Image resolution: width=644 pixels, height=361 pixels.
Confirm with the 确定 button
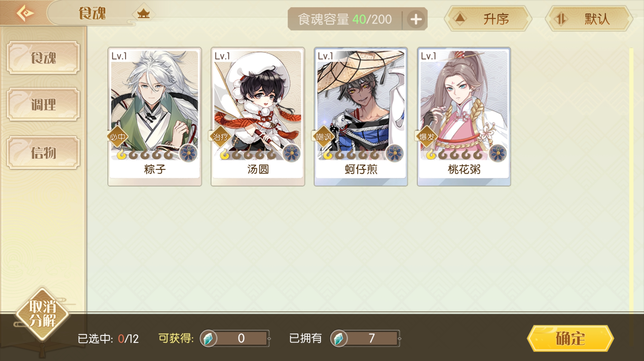point(570,338)
